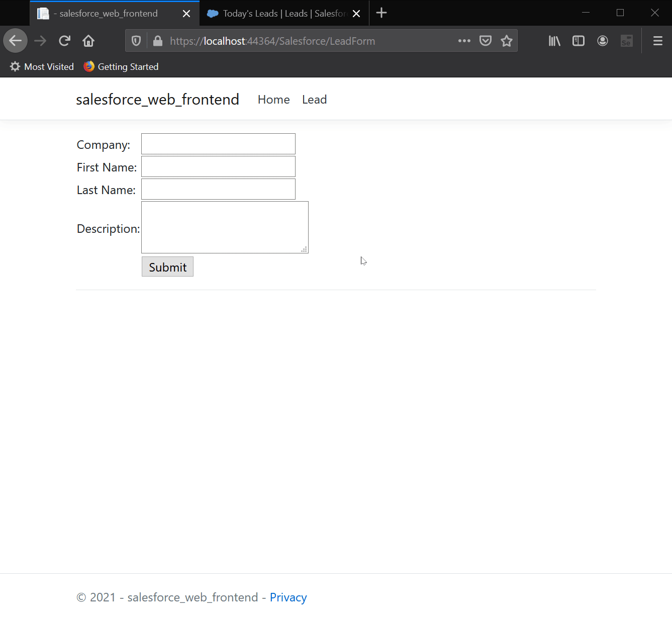Click the home button in toolbar
The width and height of the screenshot is (672, 618).
(x=88, y=41)
